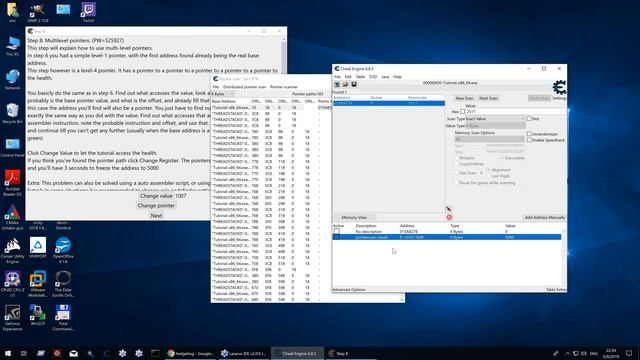Open the Table menu in Cheat Engine
Screen dimensions: 640x360
(360, 77)
